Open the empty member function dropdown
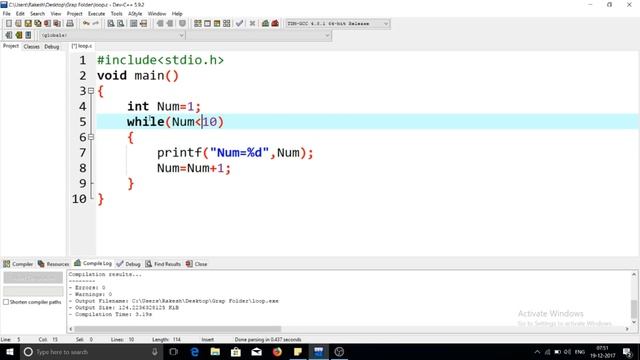This screenshot has height=360, width=640. (x=259, y=36)
